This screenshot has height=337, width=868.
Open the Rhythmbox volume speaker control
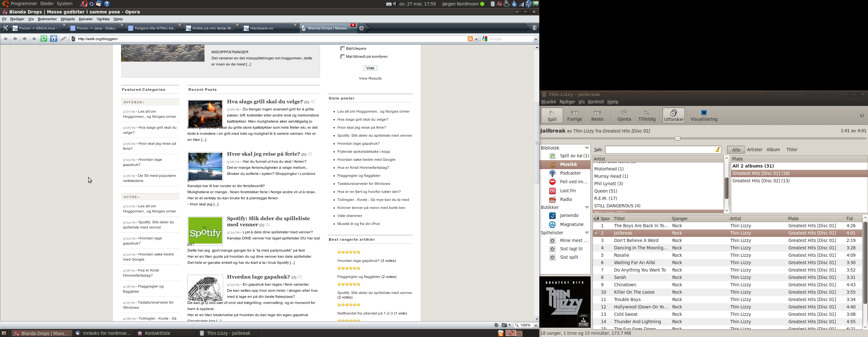(862, 116)
